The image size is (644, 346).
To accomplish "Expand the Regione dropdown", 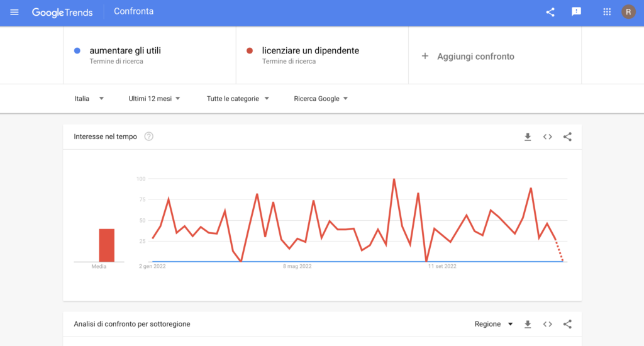I will [494, 324].
